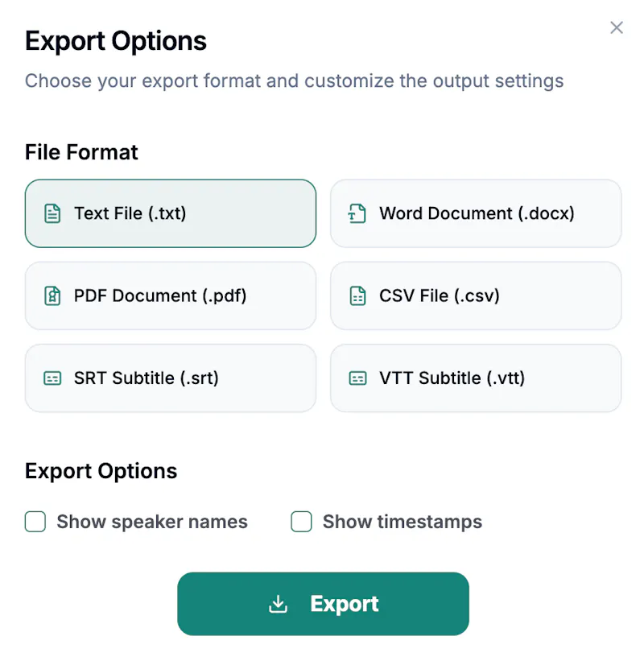Click the SRT subtitle caption icon
Screen dimensions: 644x661
tap(52, 378)
